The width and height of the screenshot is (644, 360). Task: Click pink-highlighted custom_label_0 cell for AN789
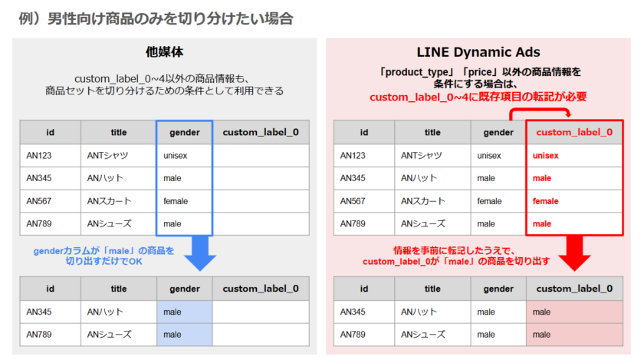(x=574, y=335)
